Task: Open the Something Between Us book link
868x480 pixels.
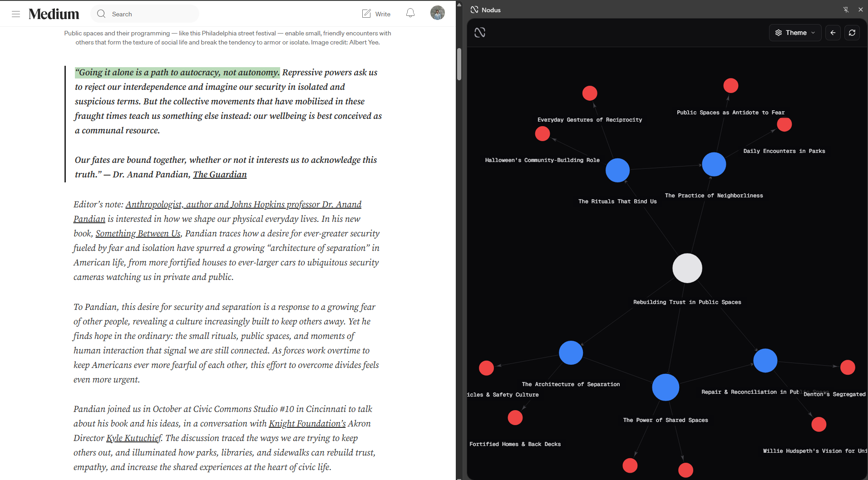Action: tap(138, 234)
